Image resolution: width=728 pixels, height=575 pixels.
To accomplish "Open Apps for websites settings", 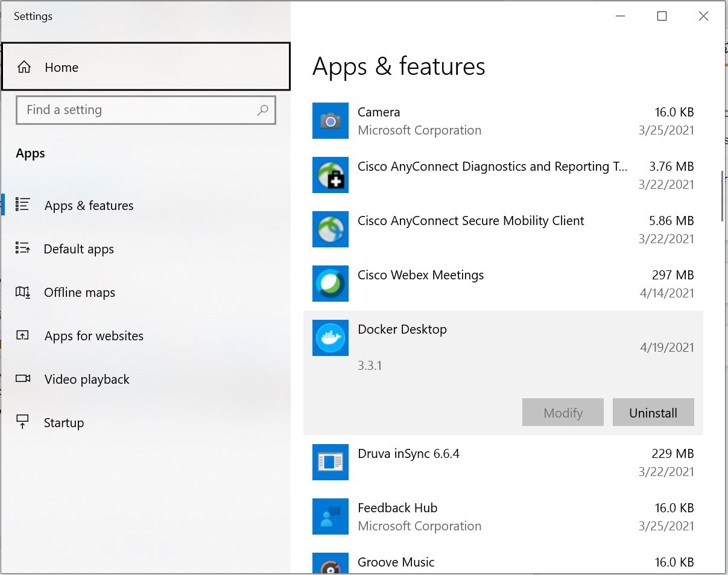I will click(93, 336).
